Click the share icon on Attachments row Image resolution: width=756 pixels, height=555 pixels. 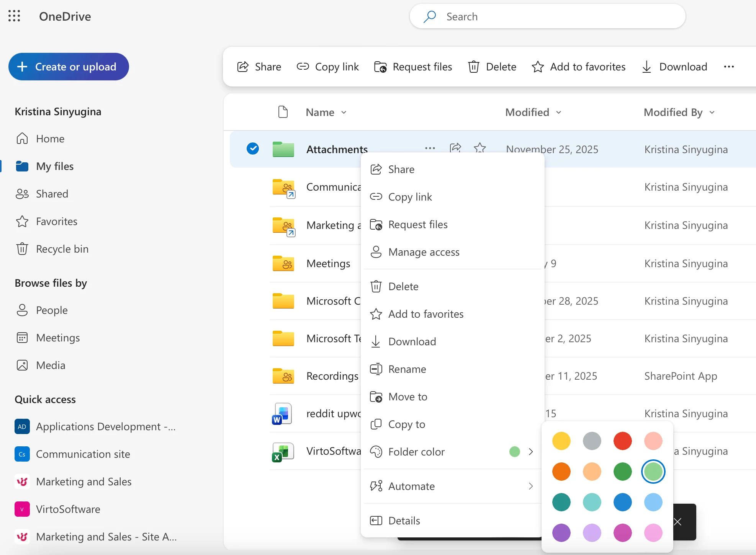click(x=455, y=147)
